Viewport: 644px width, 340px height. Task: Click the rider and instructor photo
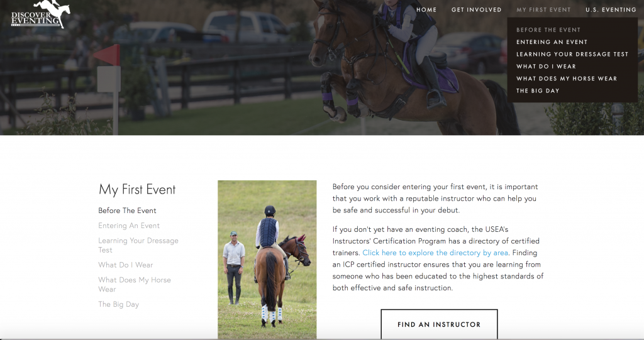(267, 260)
